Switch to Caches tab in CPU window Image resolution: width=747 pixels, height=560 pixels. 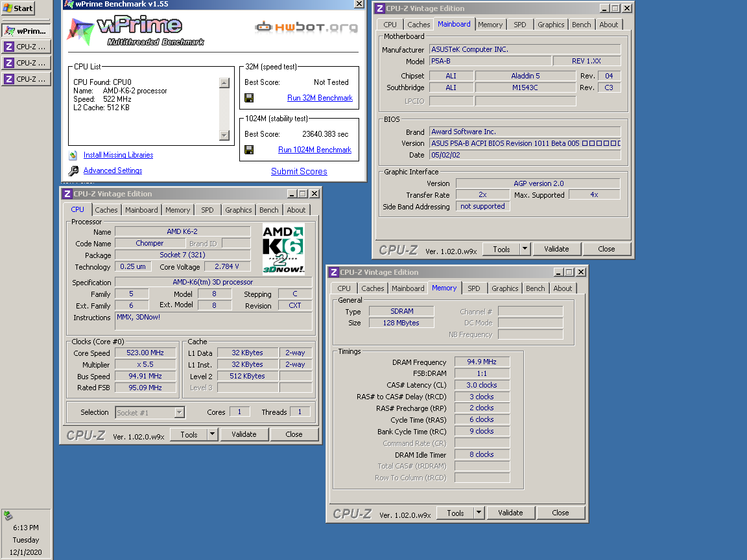106,210
